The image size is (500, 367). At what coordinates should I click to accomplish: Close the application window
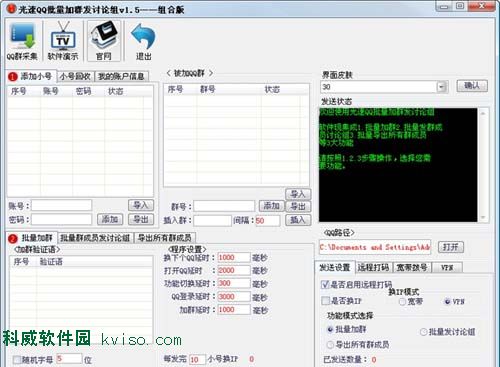[x=481, y=6]
